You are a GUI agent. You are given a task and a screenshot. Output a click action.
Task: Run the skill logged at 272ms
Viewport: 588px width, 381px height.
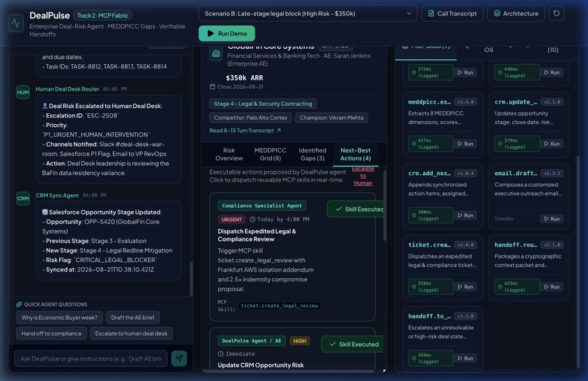(x=465, y=72)
